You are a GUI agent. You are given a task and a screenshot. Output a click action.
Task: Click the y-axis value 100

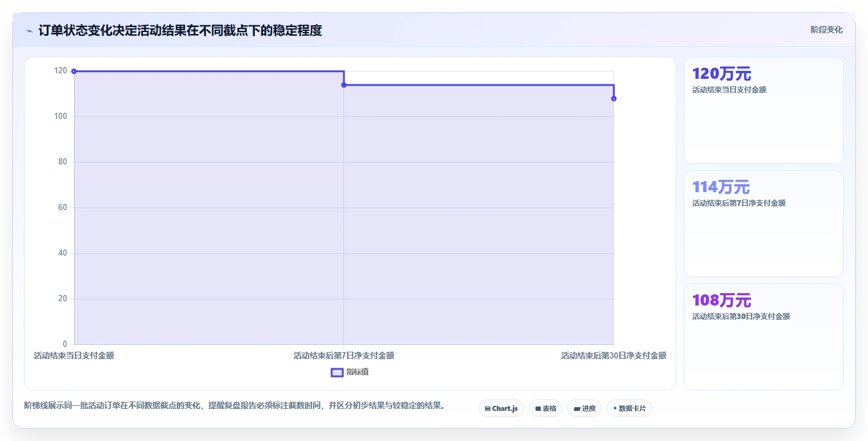click(x=60, y=116)
